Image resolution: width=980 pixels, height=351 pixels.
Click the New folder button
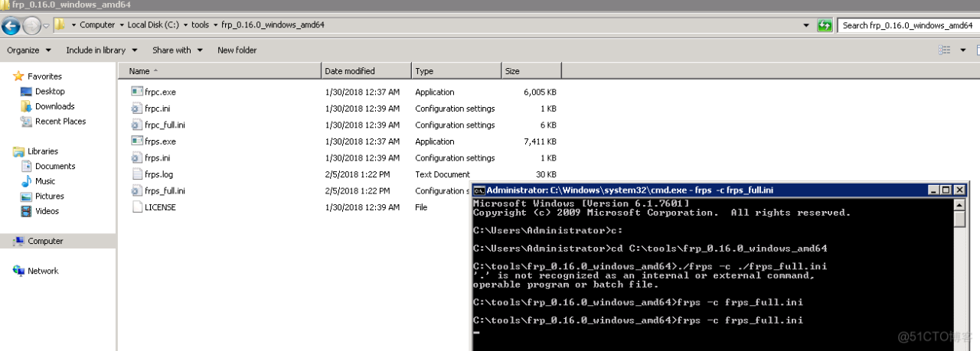(237, 50)
